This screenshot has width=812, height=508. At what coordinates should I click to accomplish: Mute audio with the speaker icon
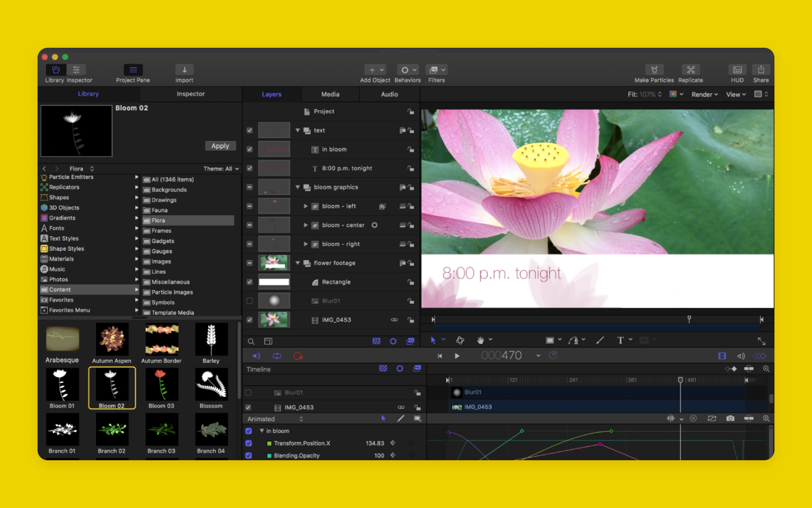(257, 356)
